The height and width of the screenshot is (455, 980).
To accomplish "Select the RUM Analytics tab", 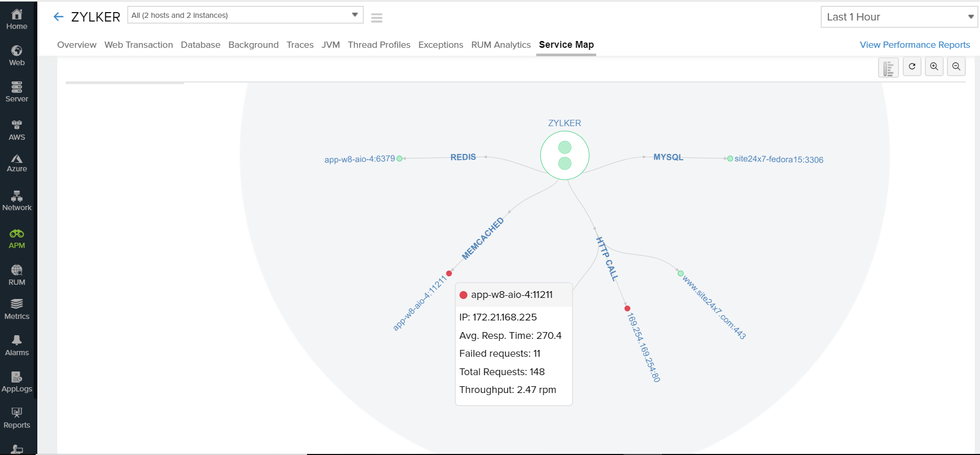I will pos(501,45).
